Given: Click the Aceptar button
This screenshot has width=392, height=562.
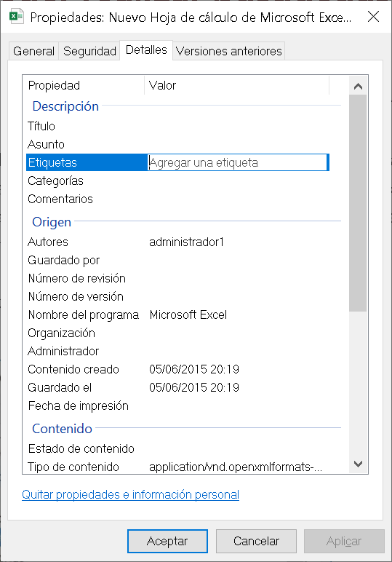Looking at the screenshot, I should tap(167, 541).
